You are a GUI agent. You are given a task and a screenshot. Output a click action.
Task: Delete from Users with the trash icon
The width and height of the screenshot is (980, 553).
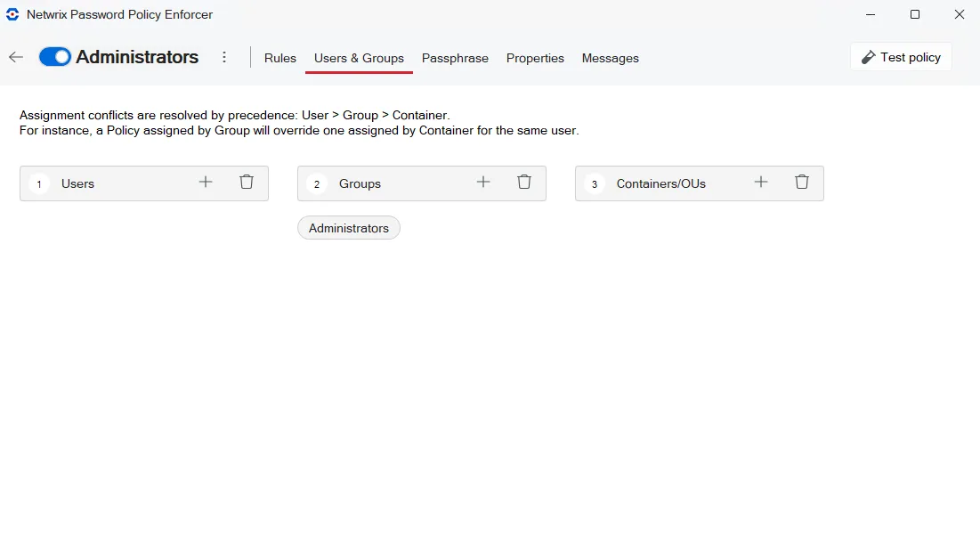tap(247, 182)
